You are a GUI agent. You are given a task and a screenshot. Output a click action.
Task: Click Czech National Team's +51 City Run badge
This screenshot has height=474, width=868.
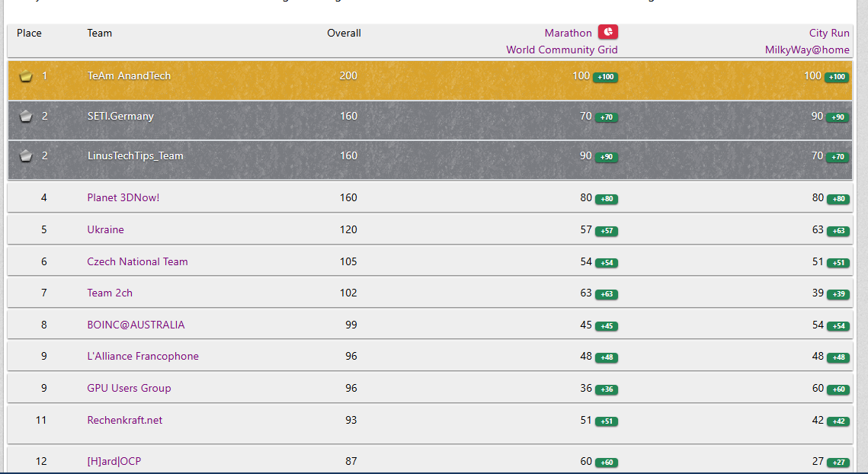[838, 263]
